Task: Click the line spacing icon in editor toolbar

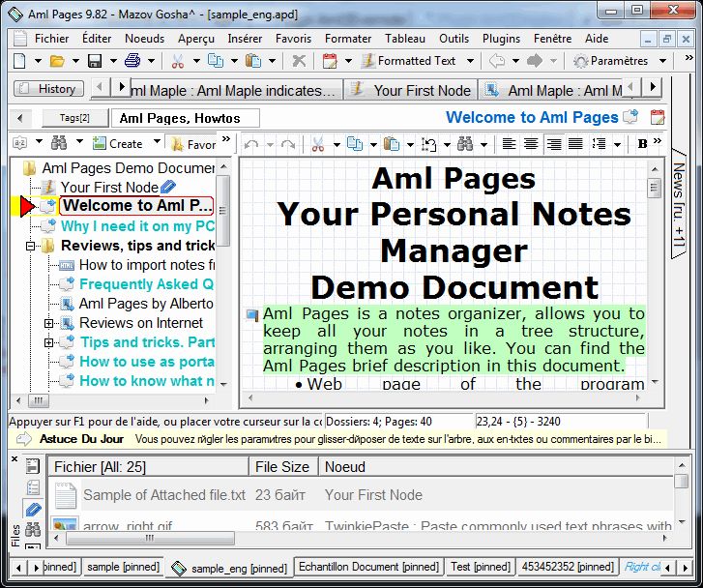Action: click(x=599, y=144)
